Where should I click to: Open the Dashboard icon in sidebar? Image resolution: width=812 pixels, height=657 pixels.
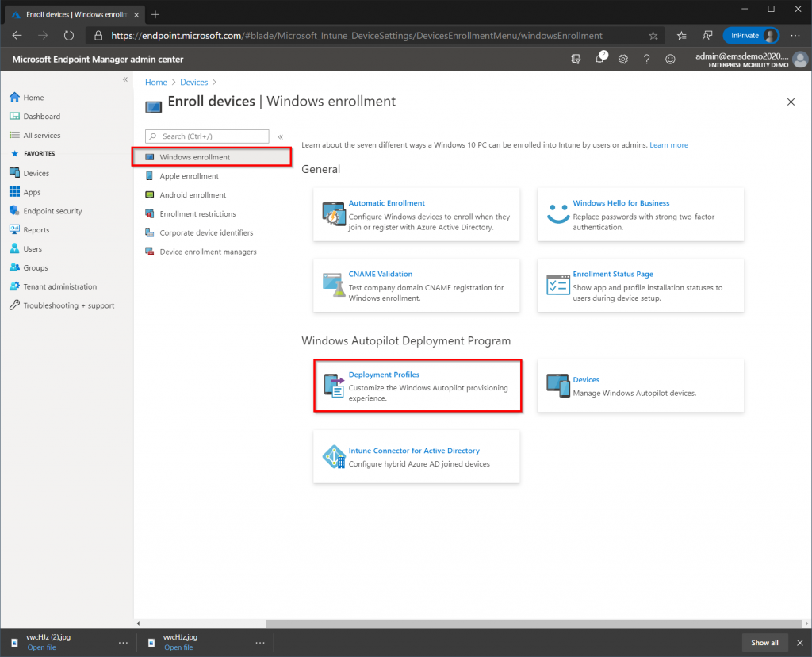[x=14, y=116]
